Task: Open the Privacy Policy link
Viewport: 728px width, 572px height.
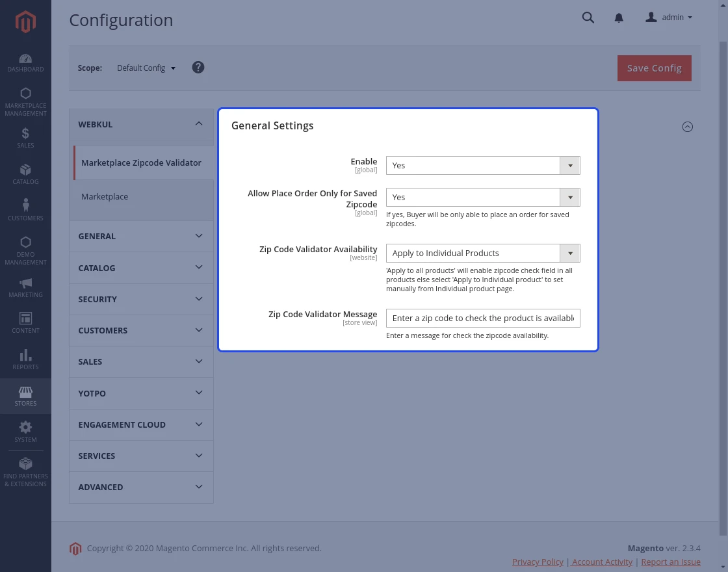Action: pyautogui.click(x=538, y=562)
